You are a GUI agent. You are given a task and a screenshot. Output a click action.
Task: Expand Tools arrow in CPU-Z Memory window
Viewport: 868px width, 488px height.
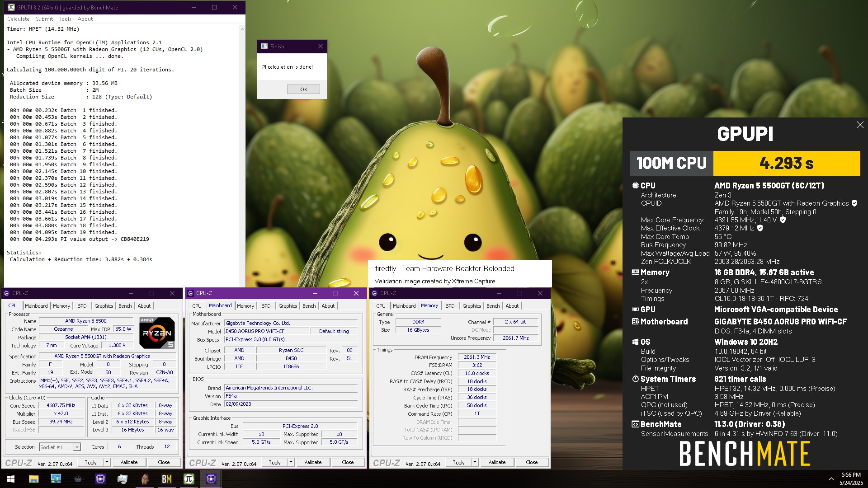(x=475, y=462)
